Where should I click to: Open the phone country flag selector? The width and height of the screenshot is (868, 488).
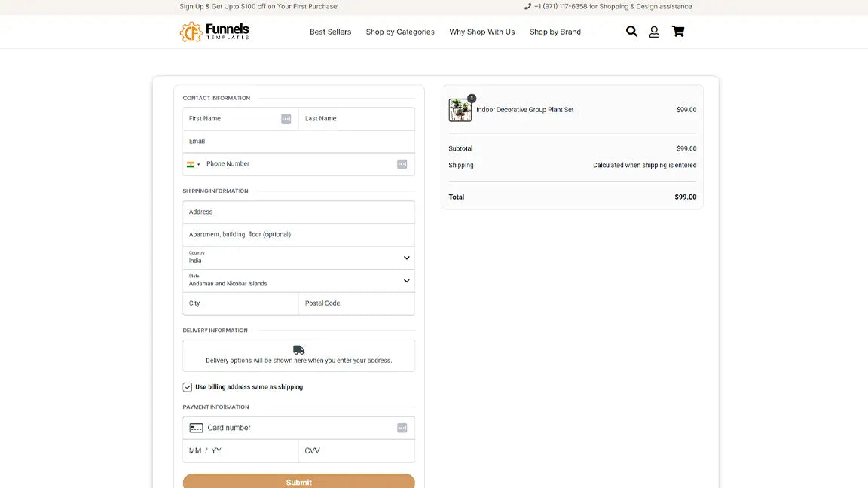click(193, 164)
